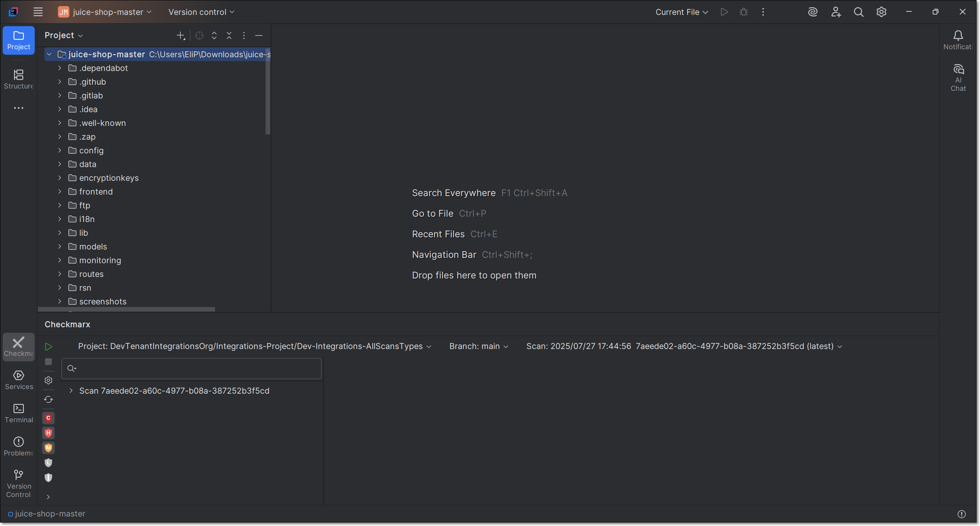Click the Checkmarx refresh results icon
The height and width of the screenshot is (526, 980).
coord(48,399)
